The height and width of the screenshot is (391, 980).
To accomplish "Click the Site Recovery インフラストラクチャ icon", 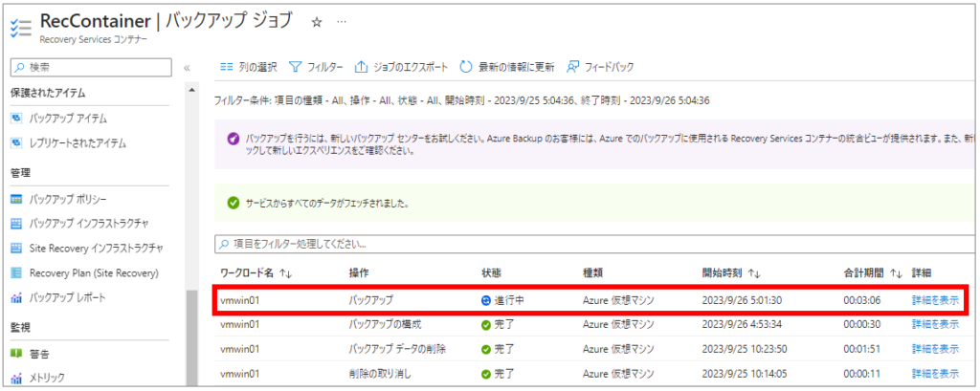I will (17, 248).
